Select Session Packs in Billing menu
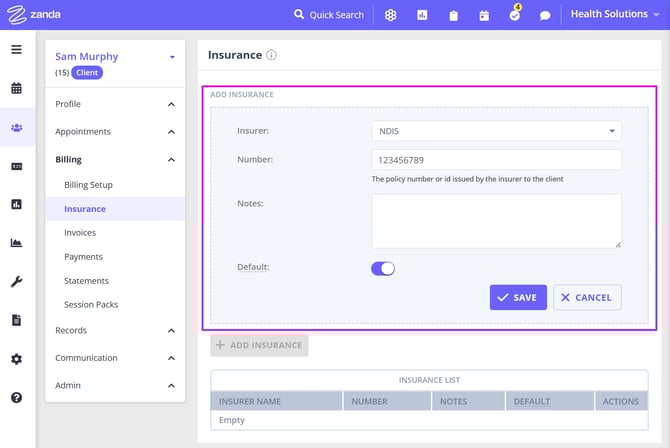Image resolution: width=670 pixels, height=448 pixels. (x=91, y=305)
